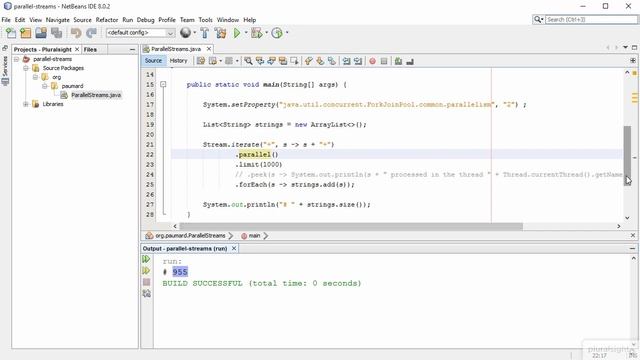Start macro recording with red circle
The width and height of the screenshot is (640, 360).
[372, 61]
